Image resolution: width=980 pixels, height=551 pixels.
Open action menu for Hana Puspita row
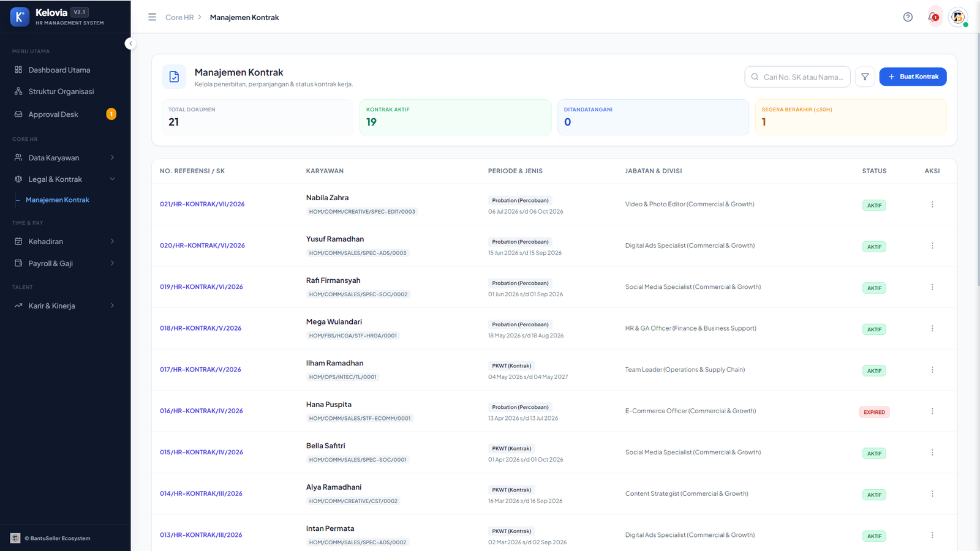coord(932,411)
